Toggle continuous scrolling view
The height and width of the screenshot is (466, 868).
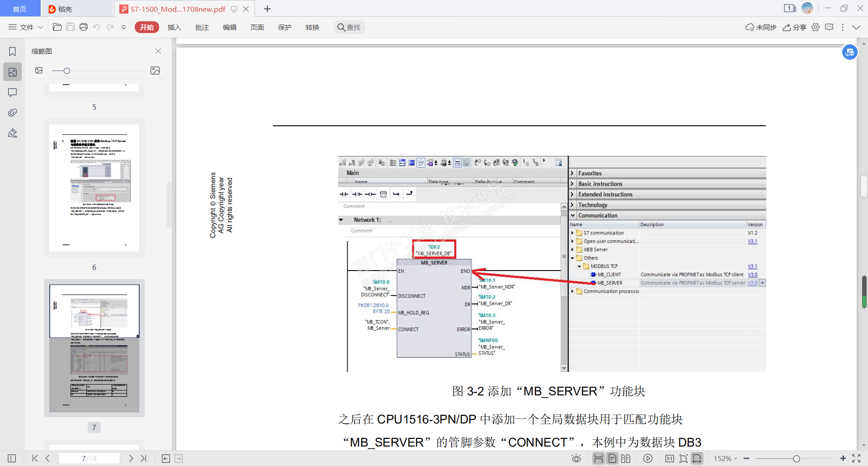pos(598,458)
